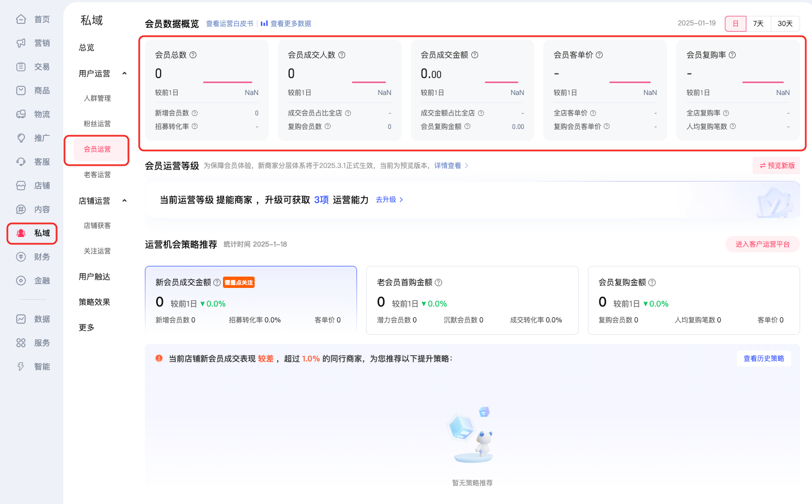
Task: Click the 首页 home icon in sidebar
Action: click(x=21, y=19)
